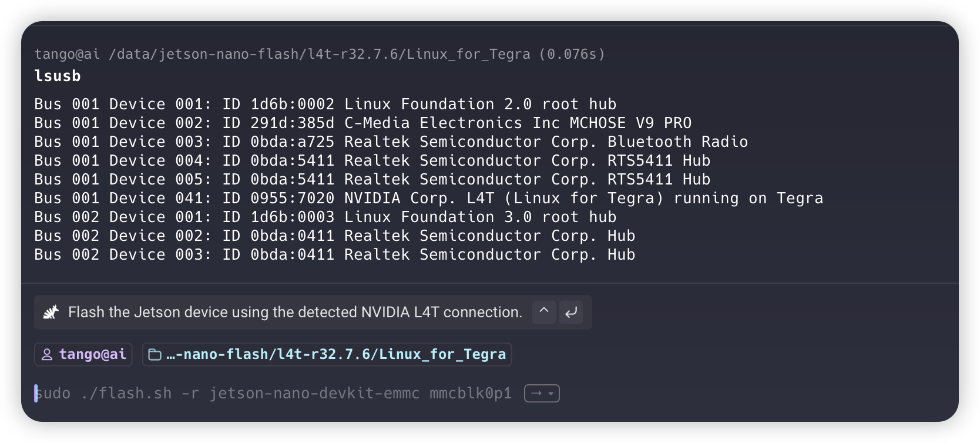The width and height of the screenshot is (980, 443).
Task: Click the up chevron button in the suggestion bar
Action: 544,312
